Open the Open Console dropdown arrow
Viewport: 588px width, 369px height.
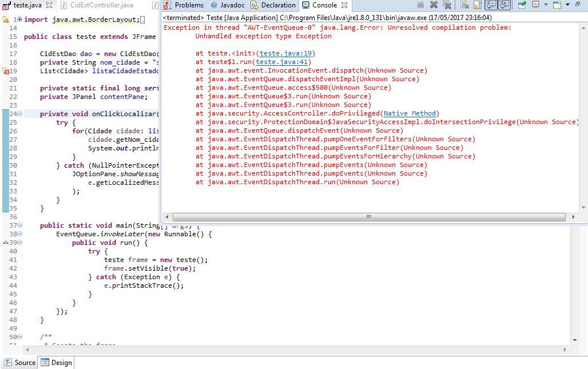[x=567, y=5]
